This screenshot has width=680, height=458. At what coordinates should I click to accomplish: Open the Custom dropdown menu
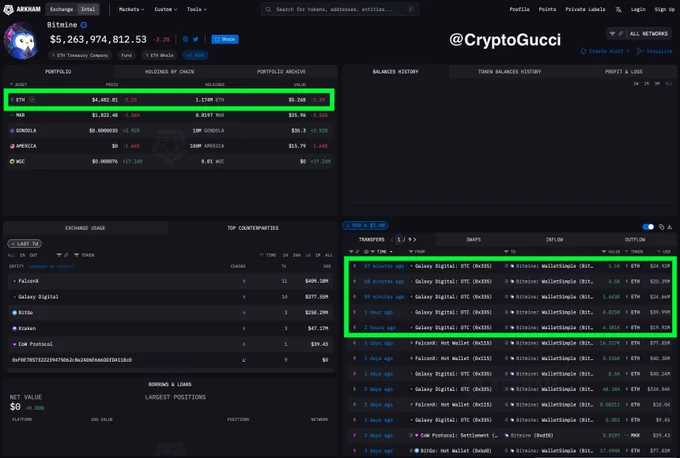click(x=166, y=9)
